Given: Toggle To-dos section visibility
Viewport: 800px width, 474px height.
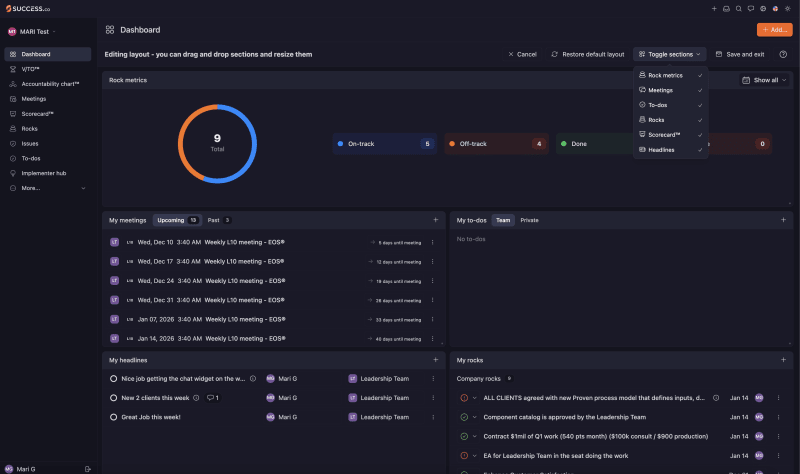Looking at the screenshot, I should [670, 105].
